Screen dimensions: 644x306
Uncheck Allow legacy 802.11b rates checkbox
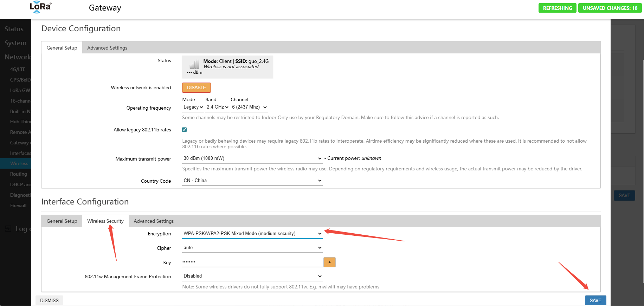(184, 130)
